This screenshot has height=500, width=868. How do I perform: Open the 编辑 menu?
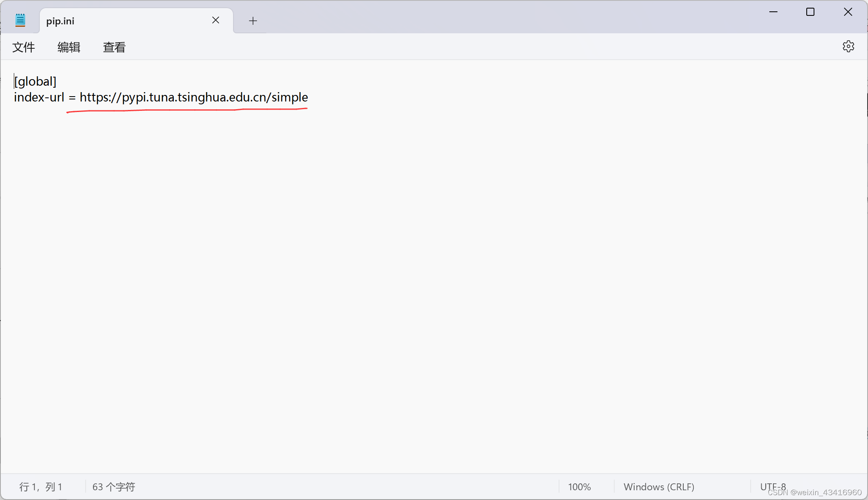[x=69, y=47]
